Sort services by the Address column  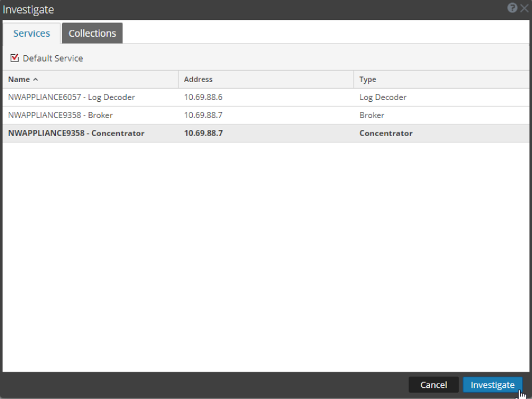pyautogui.click(x=198, y=80)
